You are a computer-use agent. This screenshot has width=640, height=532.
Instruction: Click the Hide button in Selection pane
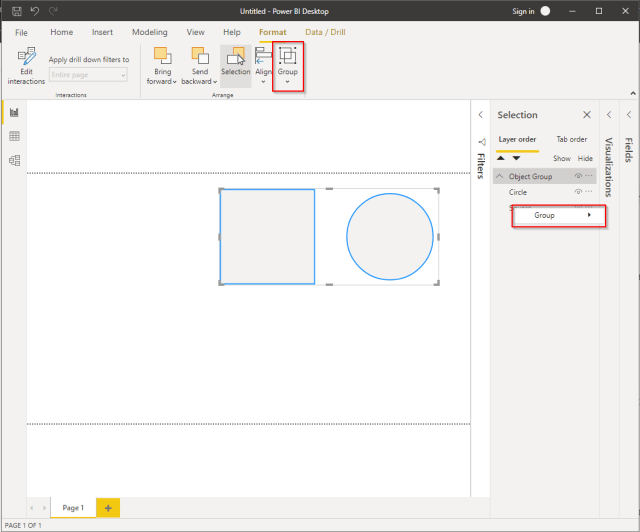[x=585, y=158]
